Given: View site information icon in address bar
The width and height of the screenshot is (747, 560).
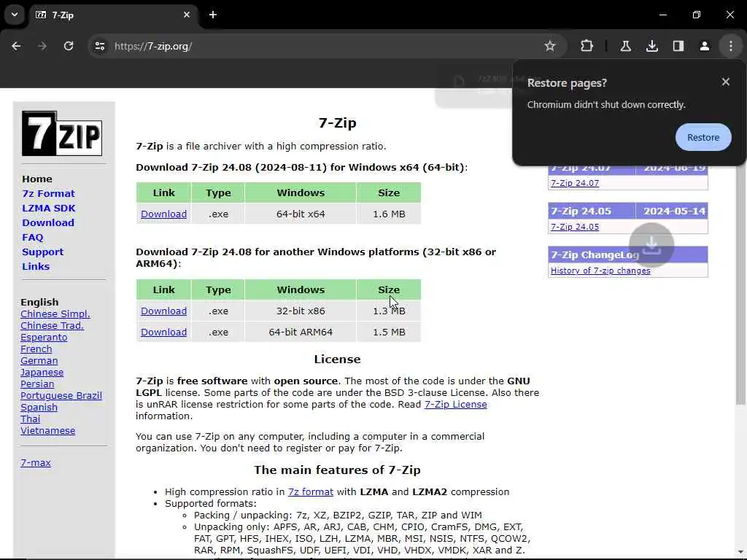Looking at the screenshot, I should point(99,46).
